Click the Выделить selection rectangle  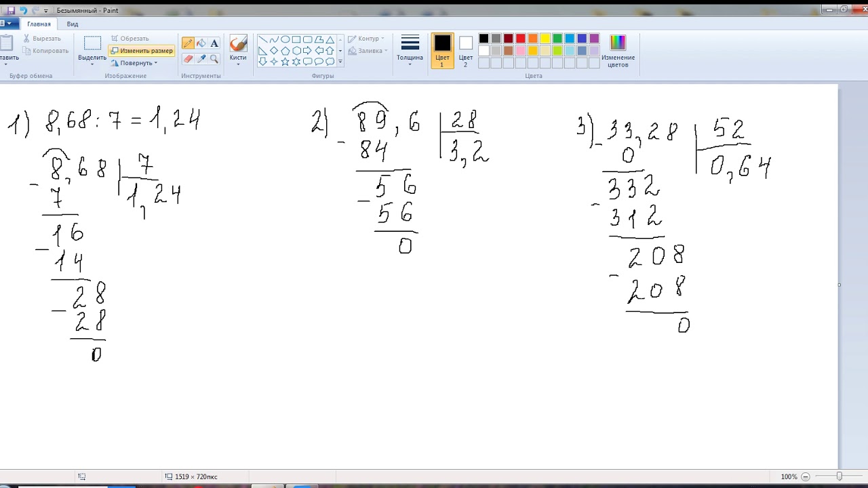[x=92, y=43]
